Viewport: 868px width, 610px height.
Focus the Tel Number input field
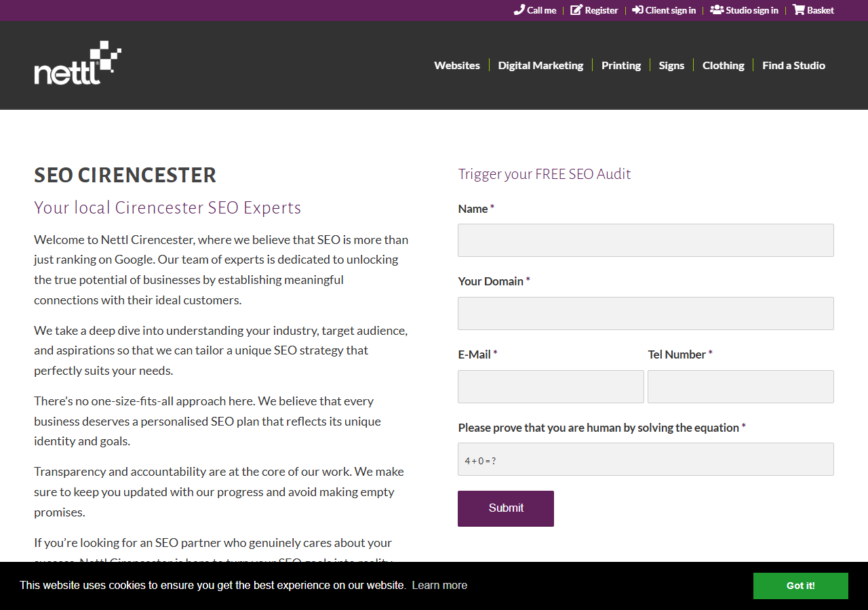pos(741,386)
